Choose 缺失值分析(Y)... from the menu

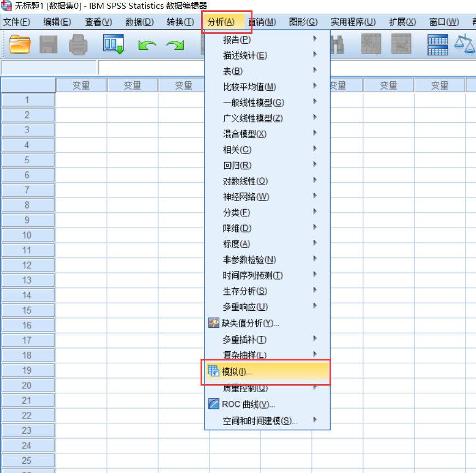(267, 323)
